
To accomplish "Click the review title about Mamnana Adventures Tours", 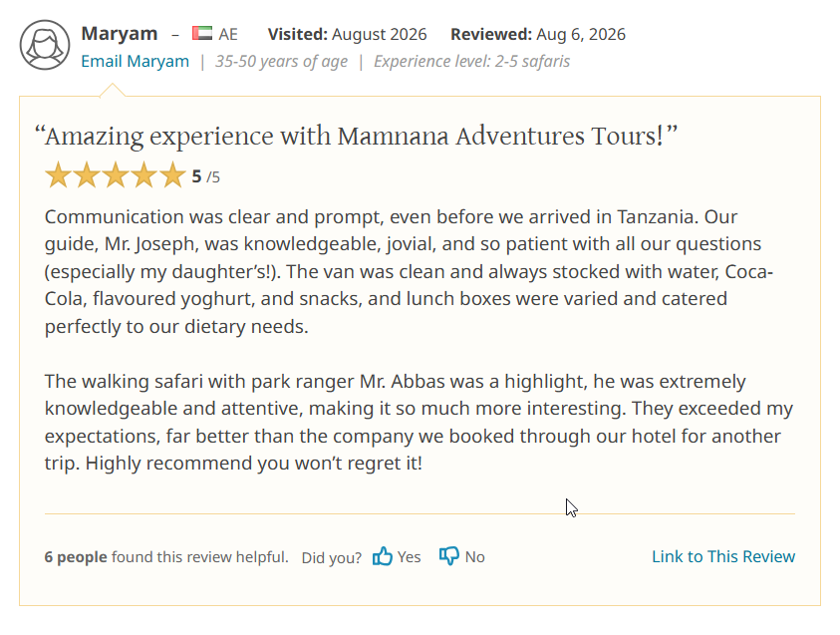I will (357, 136).
